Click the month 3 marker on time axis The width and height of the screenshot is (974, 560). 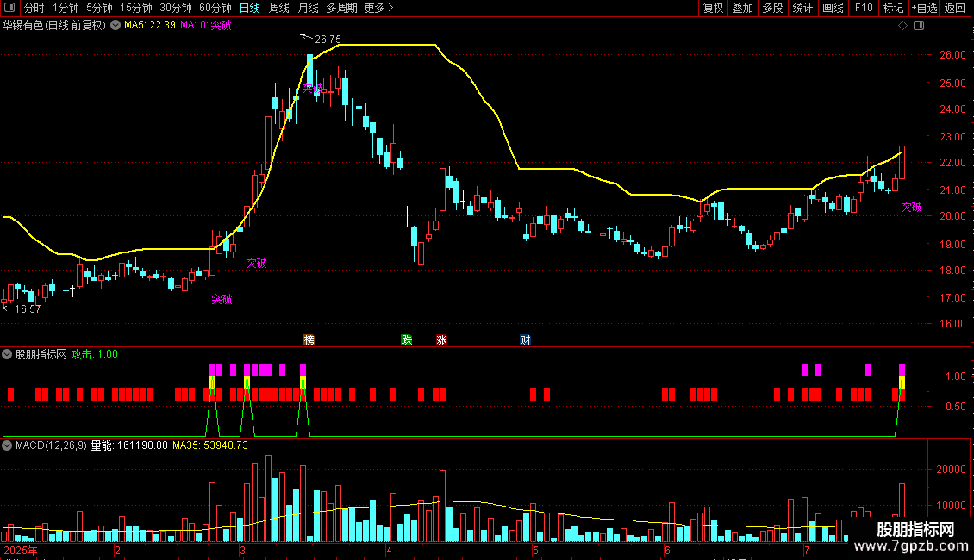(x=243, y=551)
